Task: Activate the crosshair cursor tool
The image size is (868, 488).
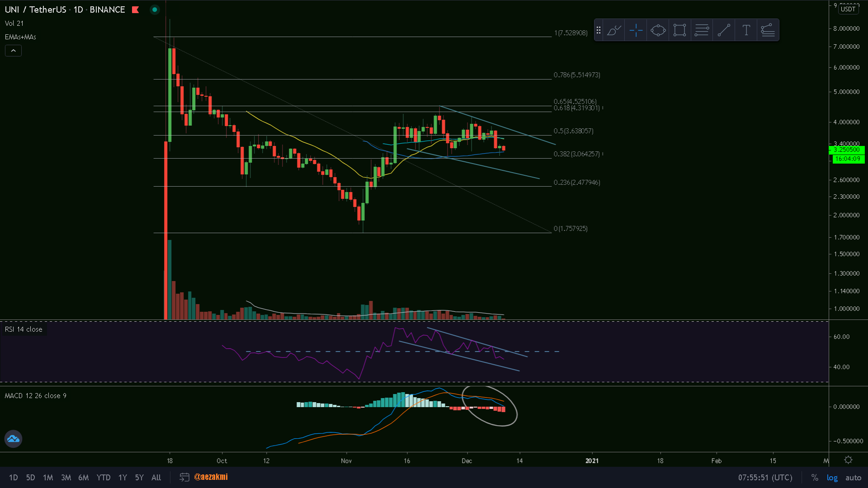Action: click(x=636, y=30)
